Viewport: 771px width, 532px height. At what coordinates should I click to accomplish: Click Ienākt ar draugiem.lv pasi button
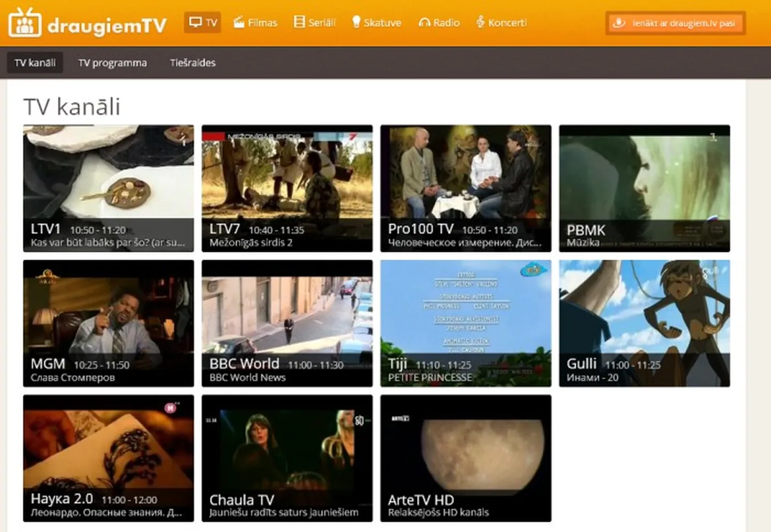pos(675,23)
